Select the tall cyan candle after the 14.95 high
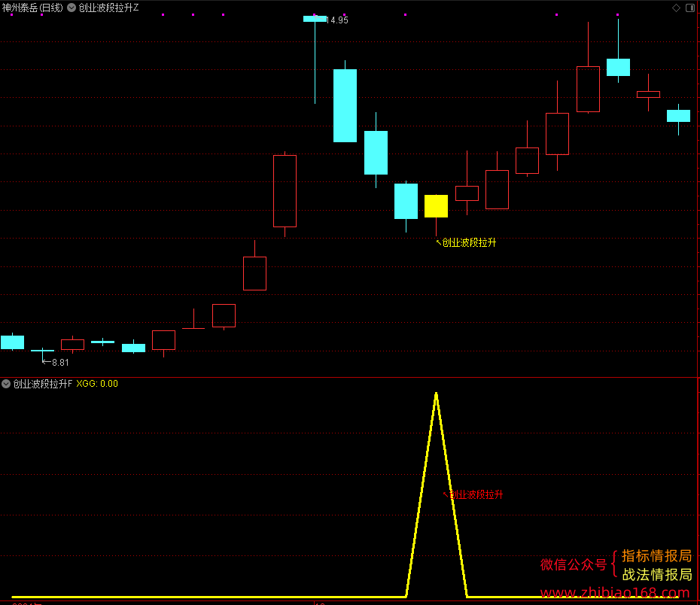700x605 pixels. 345,106
